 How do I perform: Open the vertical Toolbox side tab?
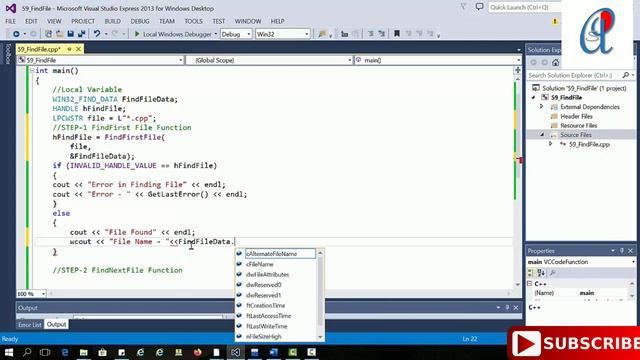[8, 54]
